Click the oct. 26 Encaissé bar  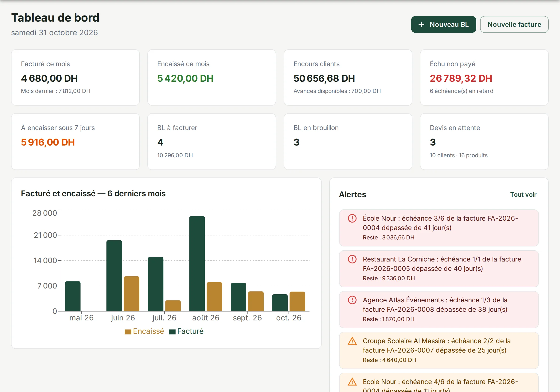297,301
